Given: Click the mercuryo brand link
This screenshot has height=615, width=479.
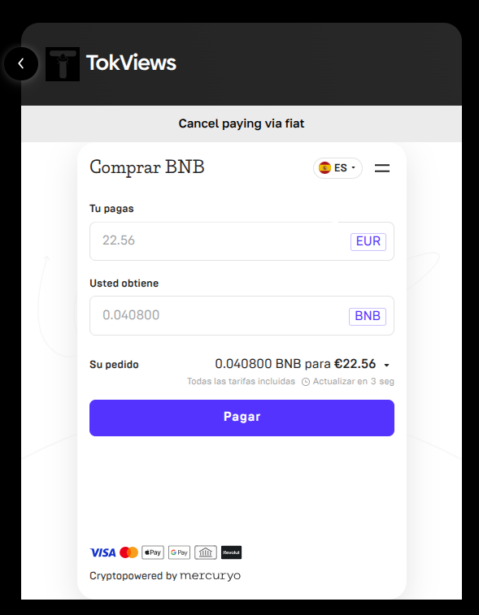Looking at the screenshot, I should coord(210,576).
